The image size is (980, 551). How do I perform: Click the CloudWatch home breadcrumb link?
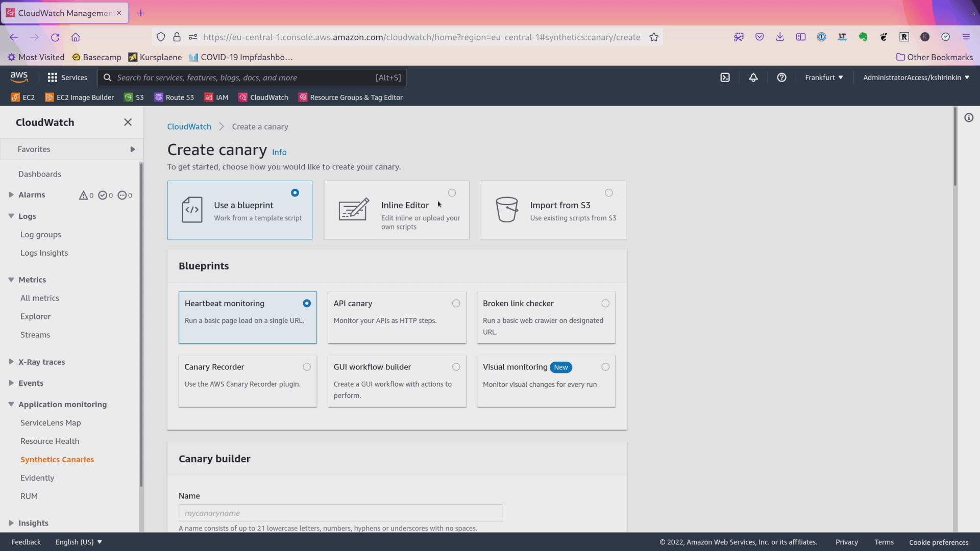pos(189,126)
